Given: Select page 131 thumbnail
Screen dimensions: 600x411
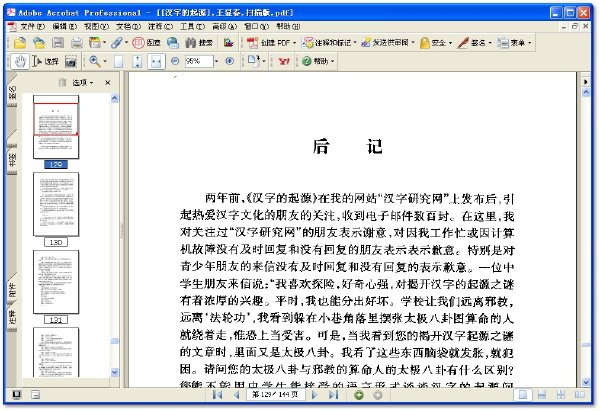Looking at the screenshot, I should [56, 282].
